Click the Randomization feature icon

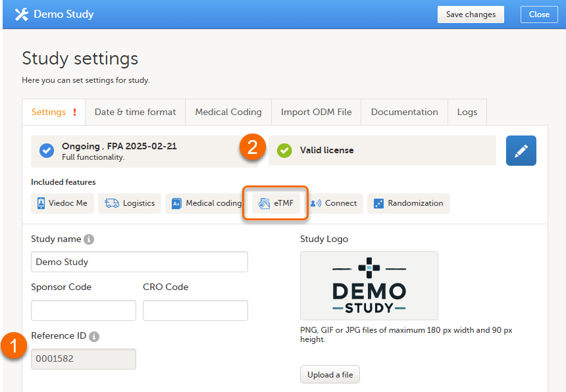(x=378, y=204)
